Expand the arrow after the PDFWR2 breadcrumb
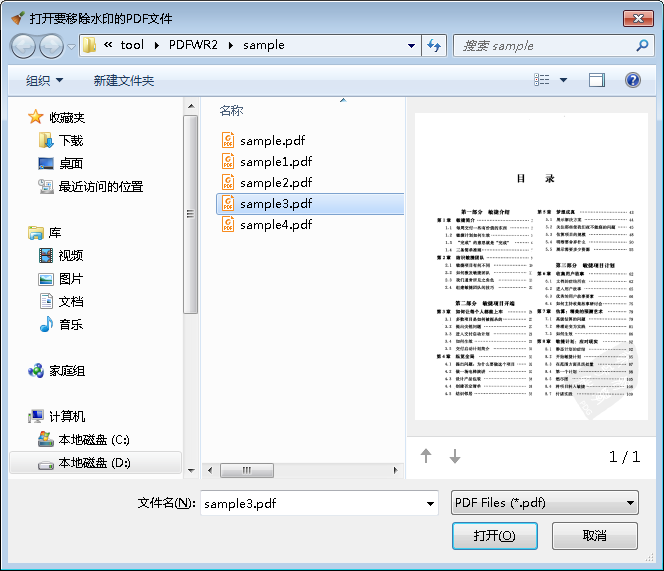Viewport: 664px width, 571px height. coord(231,45)
